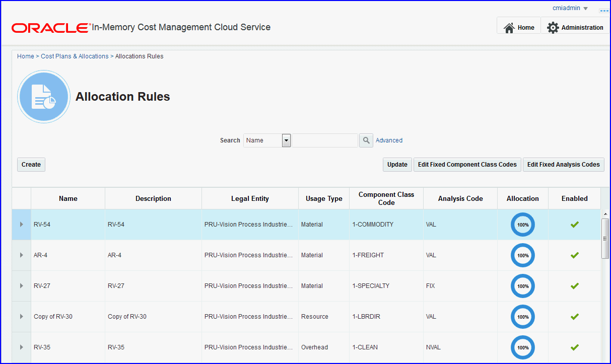
Task: Open the Advanced search link
Action: [389, 140]
